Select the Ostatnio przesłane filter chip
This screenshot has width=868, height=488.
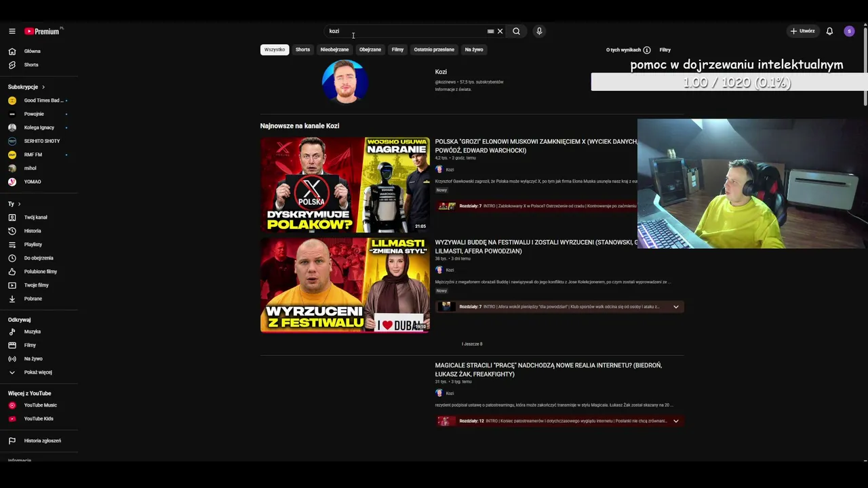434,49
